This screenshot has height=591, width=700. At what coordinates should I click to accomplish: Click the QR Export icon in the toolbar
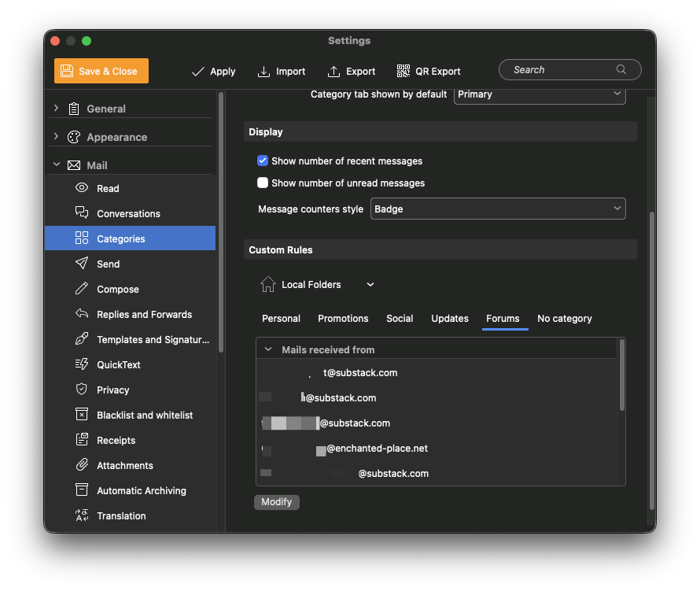point(403,71)
